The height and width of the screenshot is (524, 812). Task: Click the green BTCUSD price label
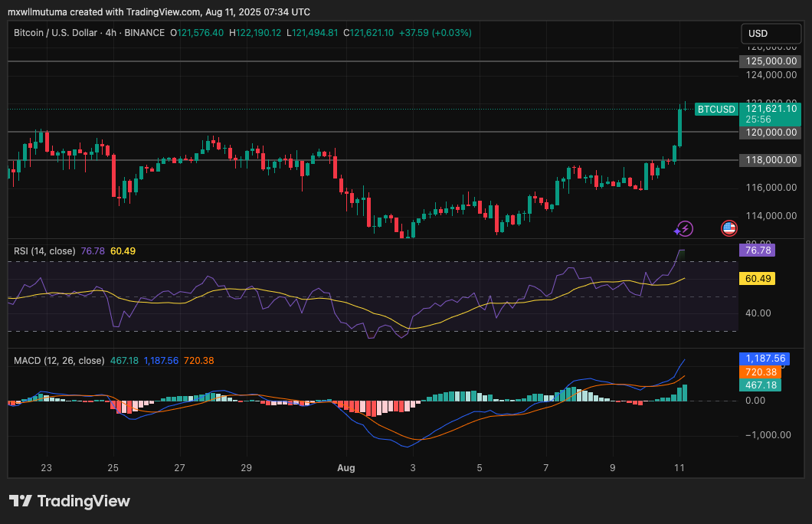click(x=715, y=110)
